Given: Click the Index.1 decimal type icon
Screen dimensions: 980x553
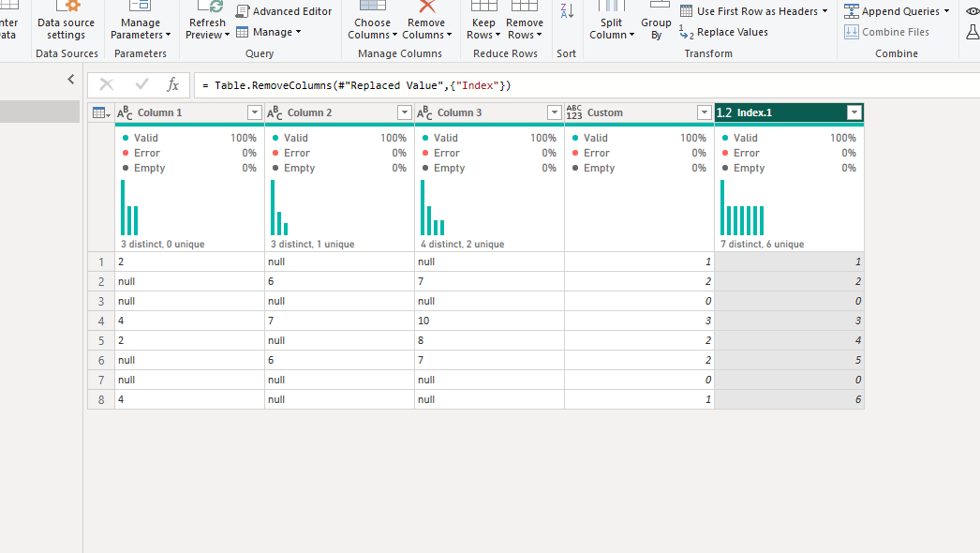Looking at the screenshot, I should point(724,112).
